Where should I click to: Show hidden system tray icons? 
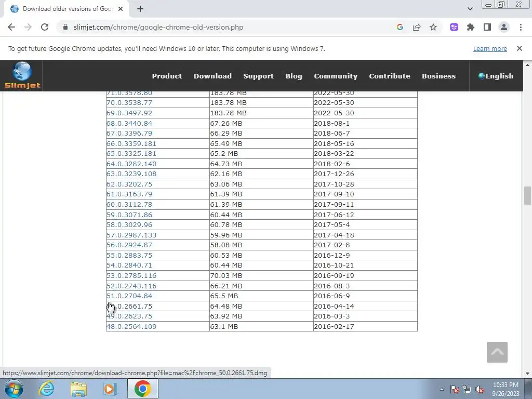coord(442,389)
